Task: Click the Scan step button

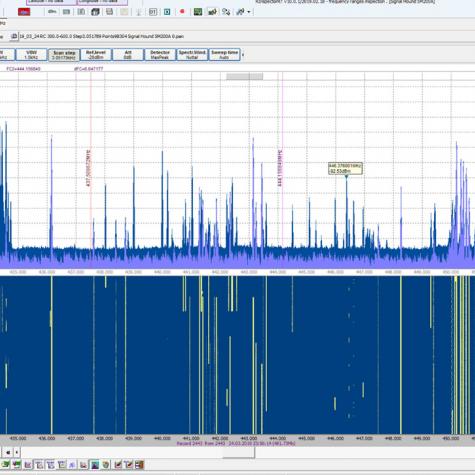Action: coord(64,55)
